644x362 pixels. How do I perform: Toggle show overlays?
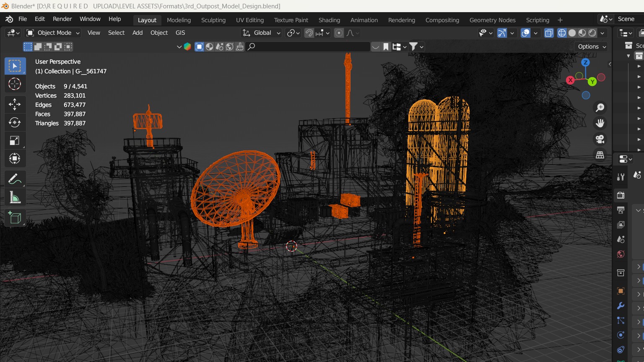(x=525, y=33)
